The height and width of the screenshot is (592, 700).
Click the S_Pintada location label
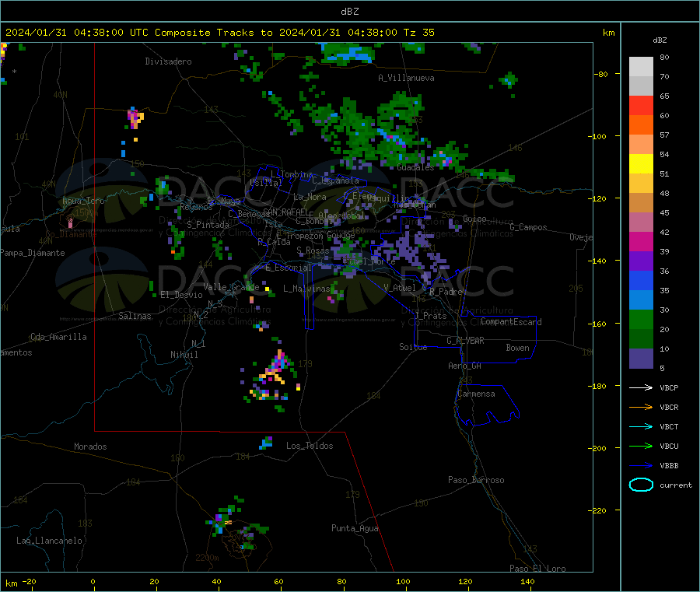(x=208, y=225)
